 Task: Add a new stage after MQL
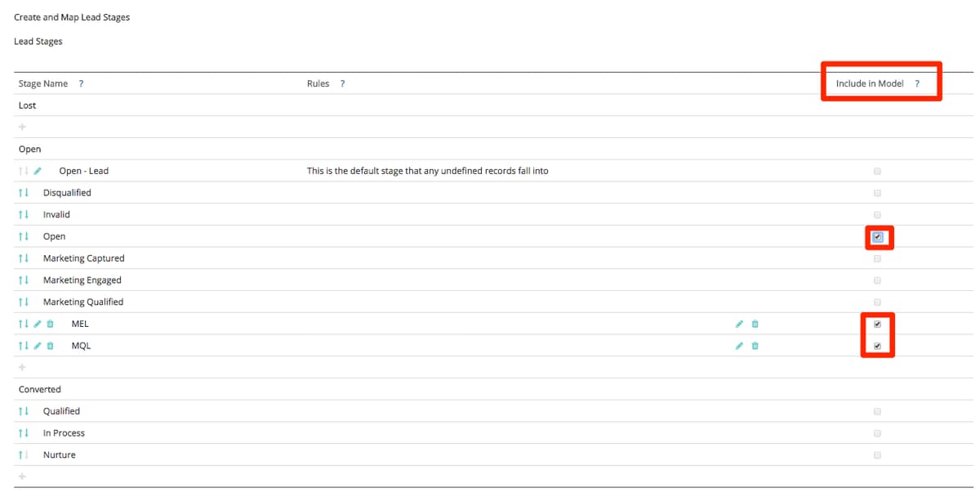pyautogui.click(x=21, y=366)
